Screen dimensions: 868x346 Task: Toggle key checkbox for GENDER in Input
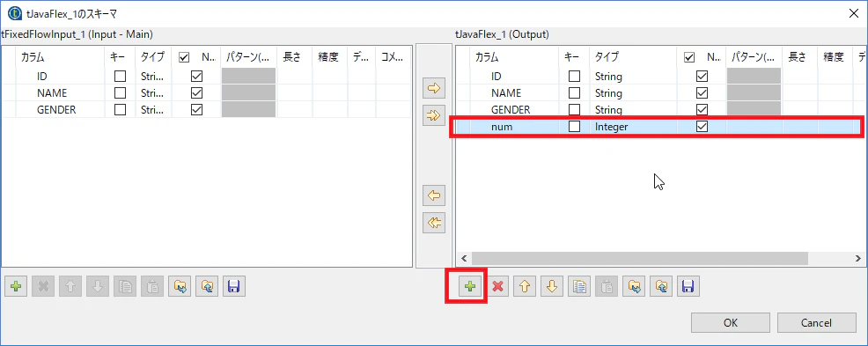coord(120,110)
